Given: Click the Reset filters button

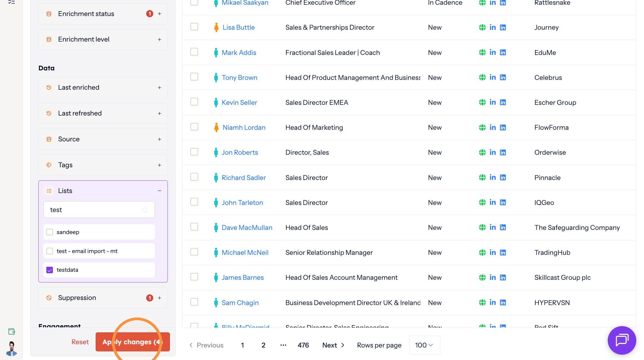Looking at the screenshot, I should click(80, 342).
